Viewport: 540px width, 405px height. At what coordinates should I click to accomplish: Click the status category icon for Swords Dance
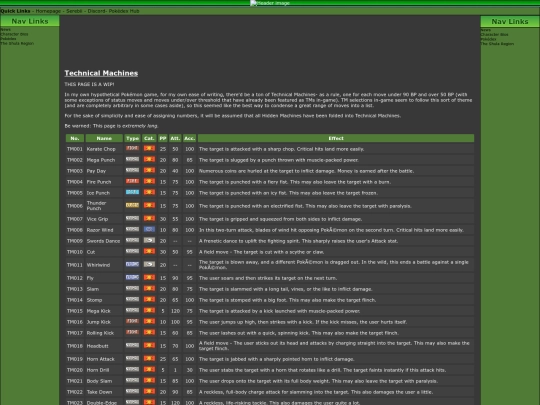click(x=149, y=240)
